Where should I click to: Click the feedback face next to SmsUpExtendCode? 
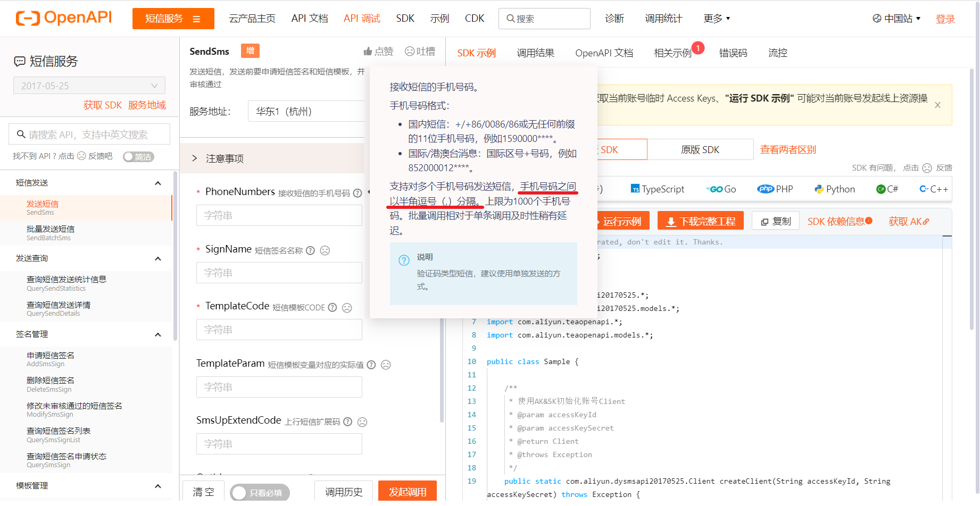click(x=362, y=422)
